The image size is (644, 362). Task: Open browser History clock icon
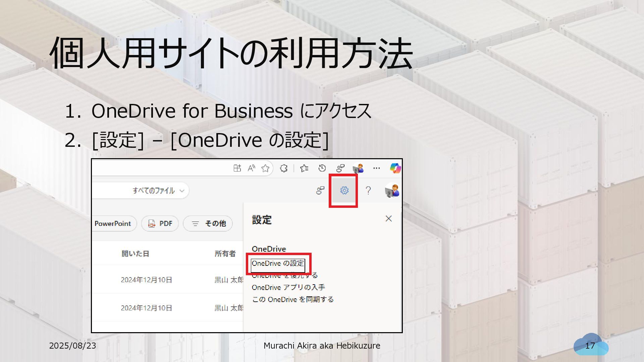(322, 168)
